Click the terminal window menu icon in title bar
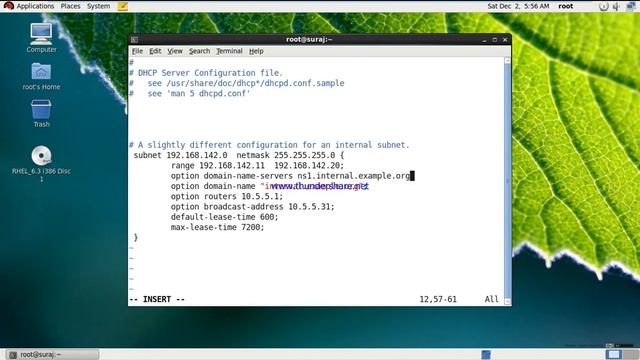Image resolution: width=640 pixels, height=360 pixels. point(135,40)
